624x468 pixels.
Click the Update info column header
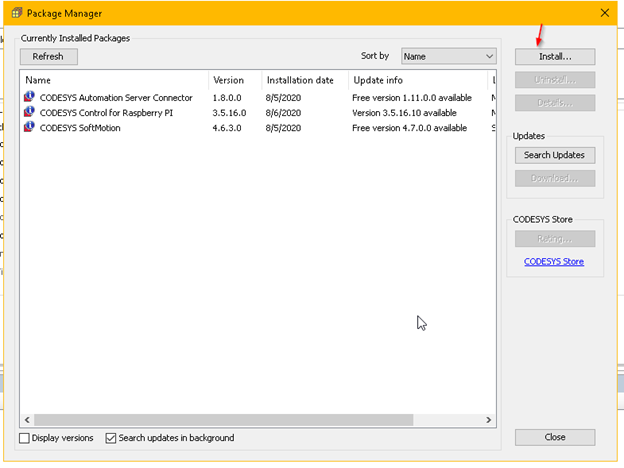pos(418,80)
